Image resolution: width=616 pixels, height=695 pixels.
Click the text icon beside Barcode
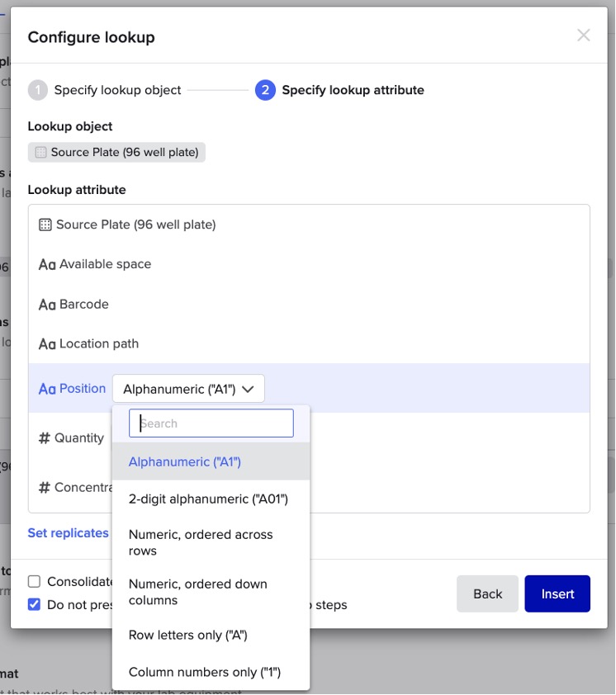[47, 305]
